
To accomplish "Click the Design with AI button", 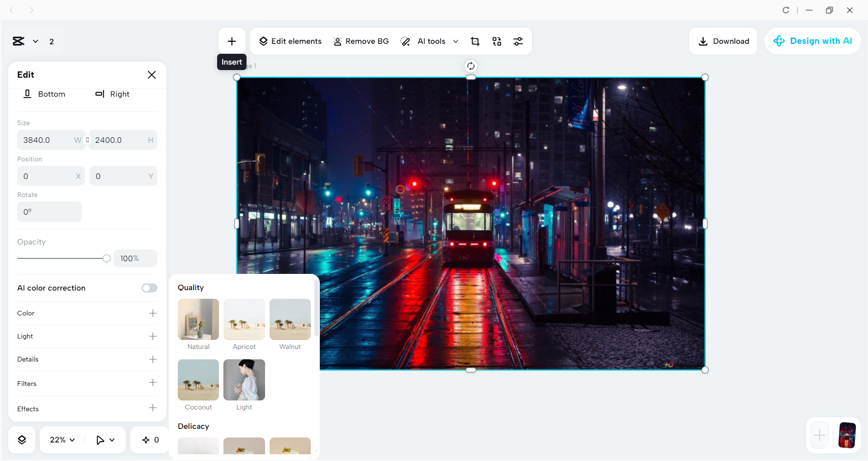I will coord(812,41).
